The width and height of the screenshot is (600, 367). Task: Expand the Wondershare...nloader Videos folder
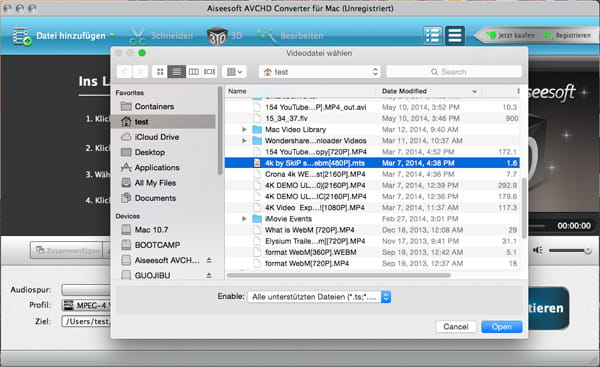tap(244, 140)
